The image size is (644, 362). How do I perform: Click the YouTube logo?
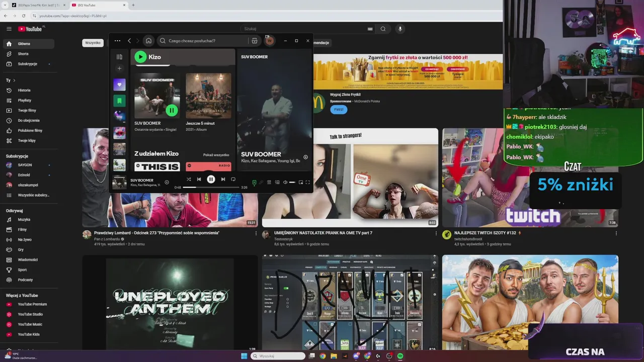tap(30, 29)
